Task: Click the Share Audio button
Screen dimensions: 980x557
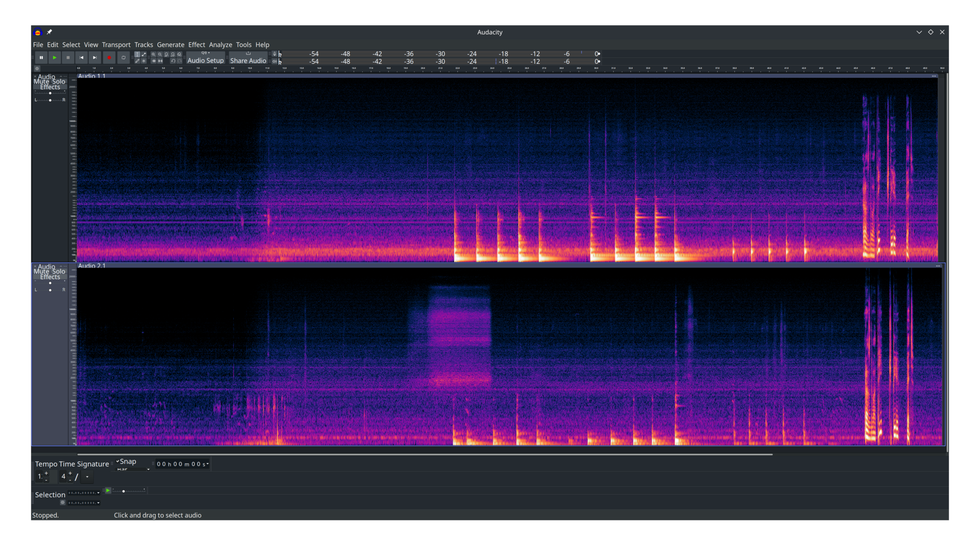Action: (248, 58)
